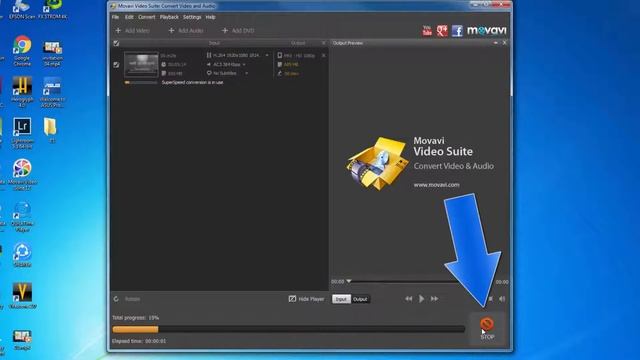The height and width of the screenshot is (360, 640).
Task: Expand the H.264 video track dropdown
Action: point(267,55)
